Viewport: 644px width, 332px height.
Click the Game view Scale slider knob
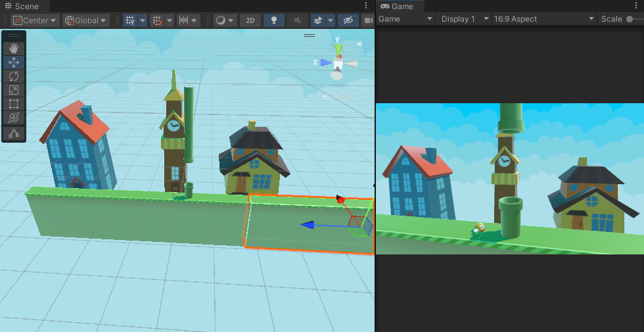630,19
